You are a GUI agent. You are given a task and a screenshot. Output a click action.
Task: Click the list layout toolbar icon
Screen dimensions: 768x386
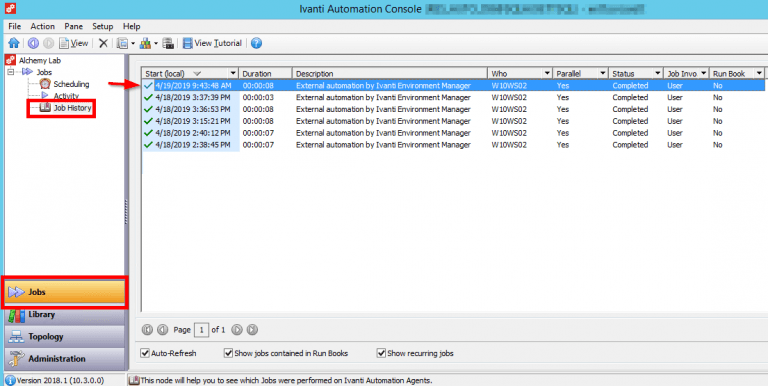point(122,43)
